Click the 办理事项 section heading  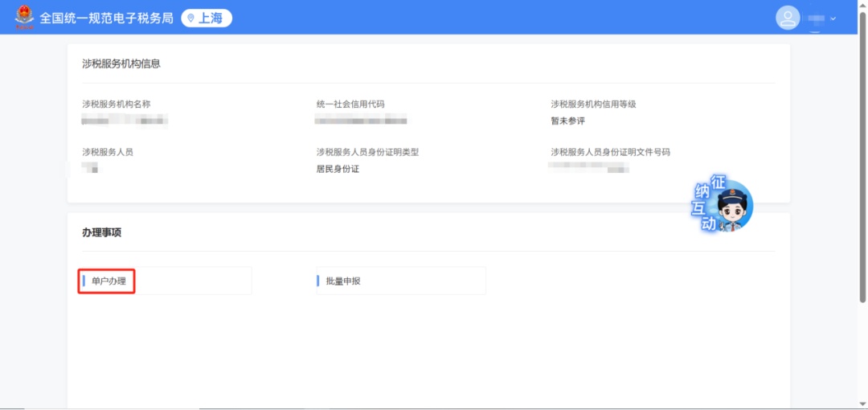(x=101, y=232)
